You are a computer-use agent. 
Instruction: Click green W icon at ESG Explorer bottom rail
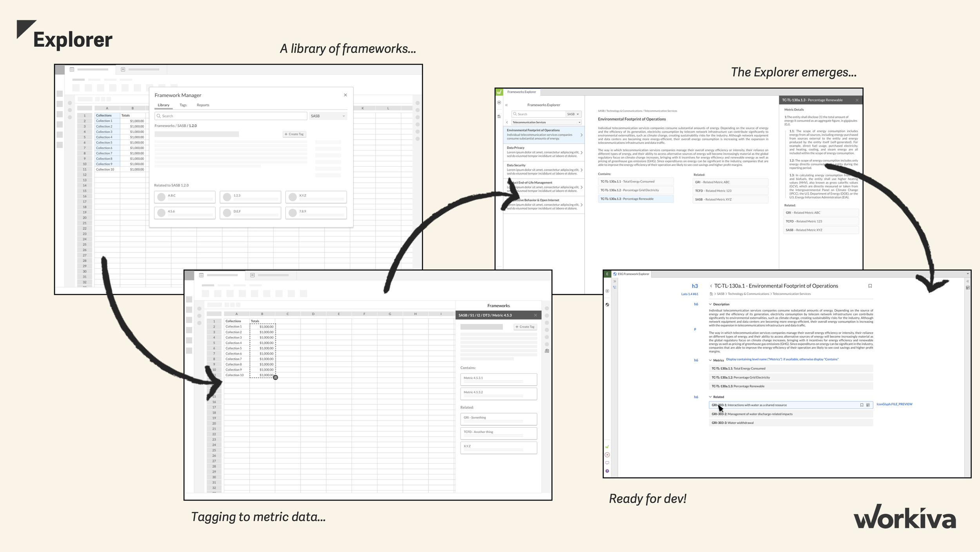tap(607, 447)
